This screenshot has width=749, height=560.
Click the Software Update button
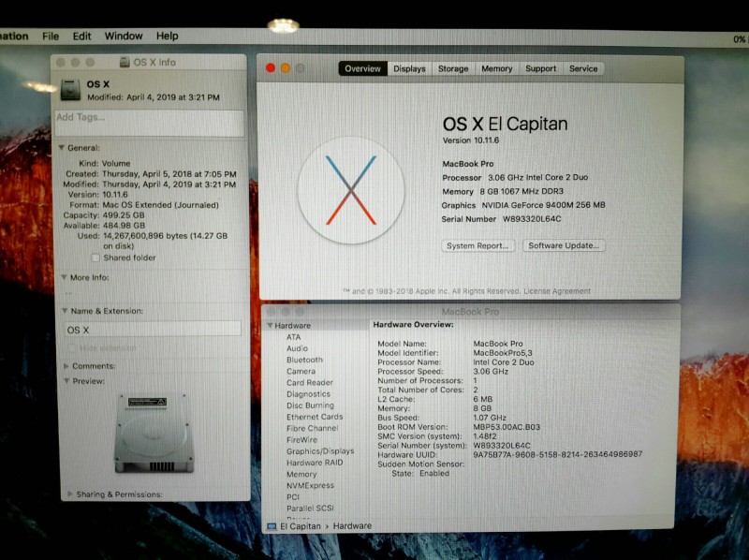pos(564,245)
